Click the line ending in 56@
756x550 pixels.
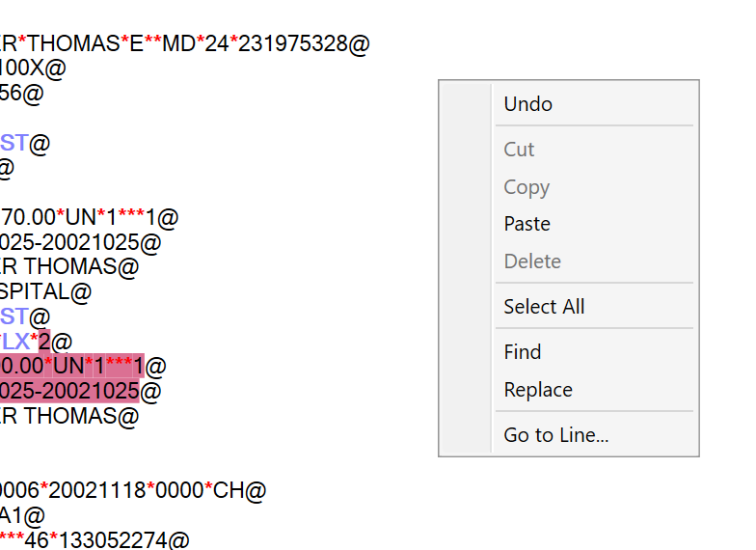point(21,94)
